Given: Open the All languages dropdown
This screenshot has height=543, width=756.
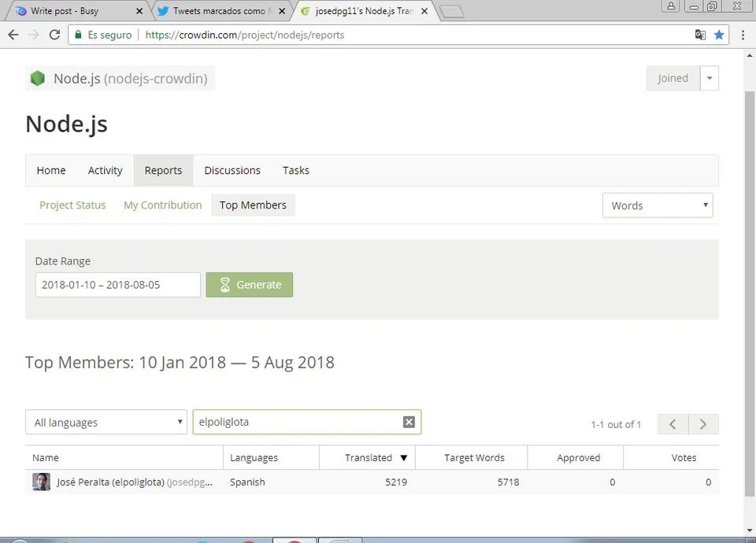Looking at the screenshot, I should click(x=106, y=422).
